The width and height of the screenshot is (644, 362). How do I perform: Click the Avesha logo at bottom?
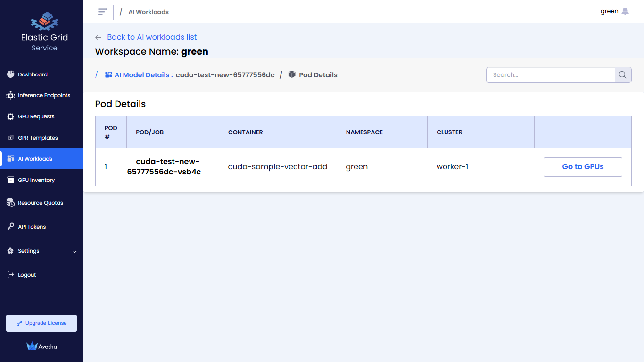click(41, 346)
